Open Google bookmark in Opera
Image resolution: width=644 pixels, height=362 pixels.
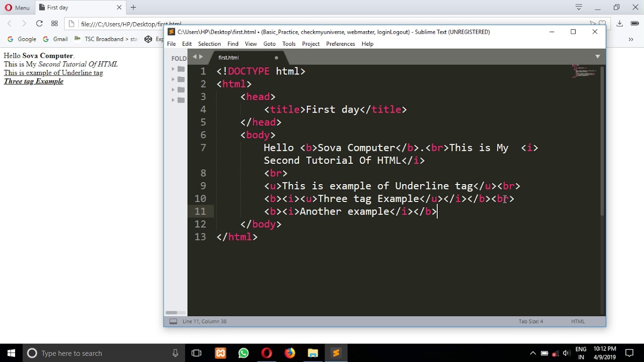click(x=22, y=39)
